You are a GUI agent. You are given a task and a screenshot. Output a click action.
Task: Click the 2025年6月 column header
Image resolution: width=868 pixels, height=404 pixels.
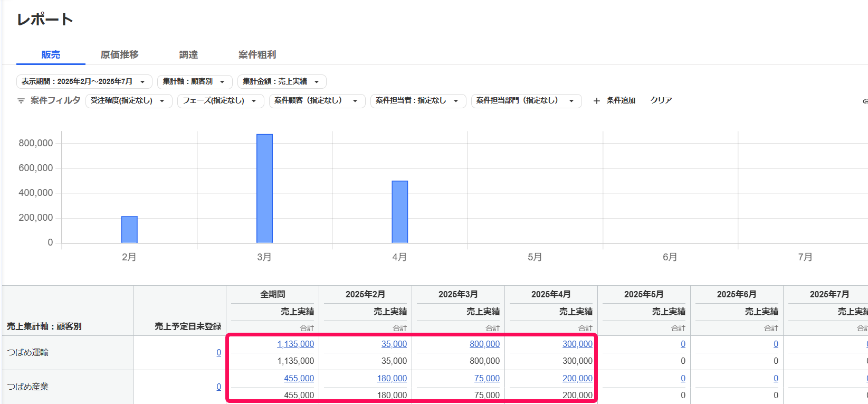[x=737, y=294]
